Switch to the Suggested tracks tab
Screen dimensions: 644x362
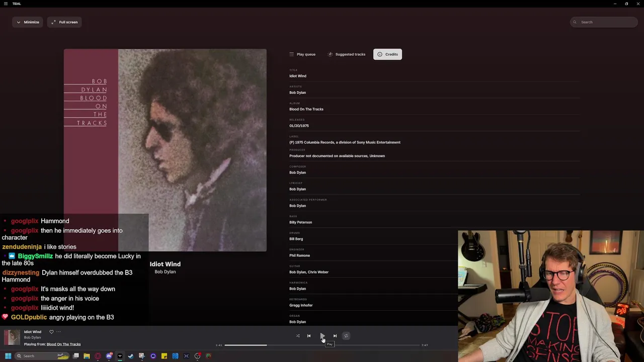346,54
